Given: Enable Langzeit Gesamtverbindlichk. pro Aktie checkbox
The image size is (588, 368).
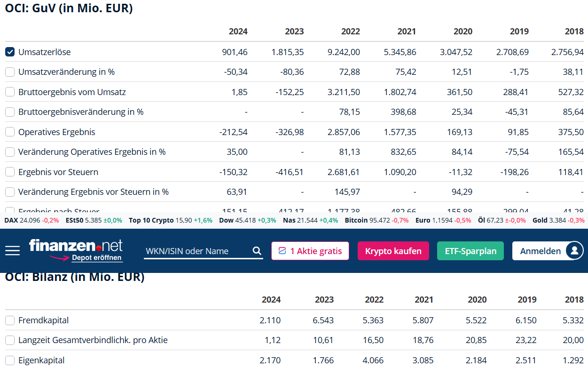Looking at the screenshot, I should 10,340.
